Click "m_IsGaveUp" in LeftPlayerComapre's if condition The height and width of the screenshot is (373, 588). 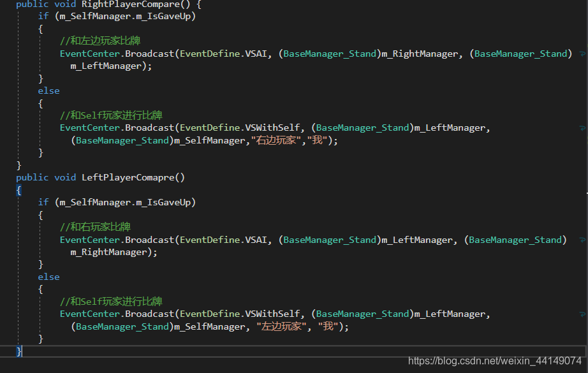(163, 202)
